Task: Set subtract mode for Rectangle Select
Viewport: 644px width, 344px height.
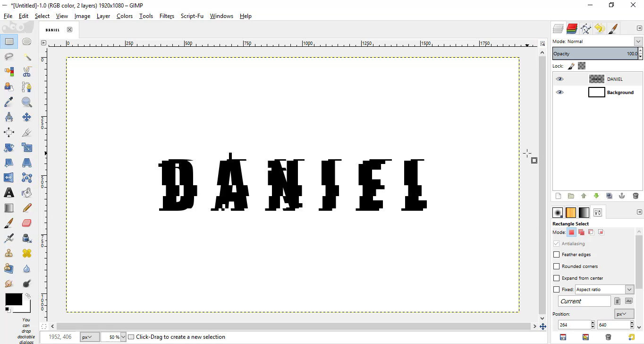Action: (x=591, y=232)
